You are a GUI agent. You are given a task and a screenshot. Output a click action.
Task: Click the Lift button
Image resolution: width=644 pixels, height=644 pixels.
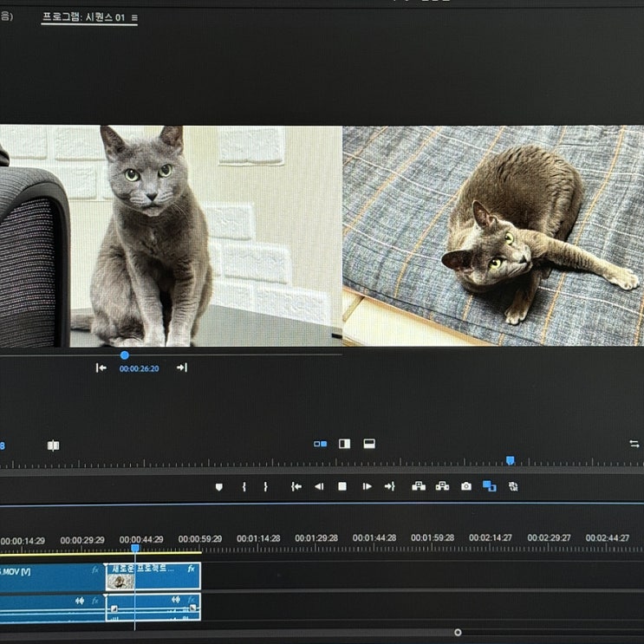tap(419, 486)
